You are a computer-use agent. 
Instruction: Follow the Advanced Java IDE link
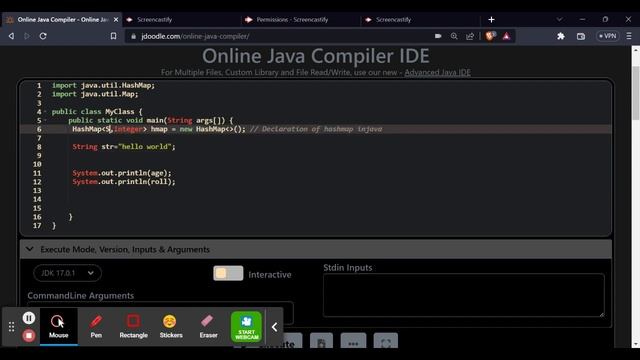click(x=437, y=73)
